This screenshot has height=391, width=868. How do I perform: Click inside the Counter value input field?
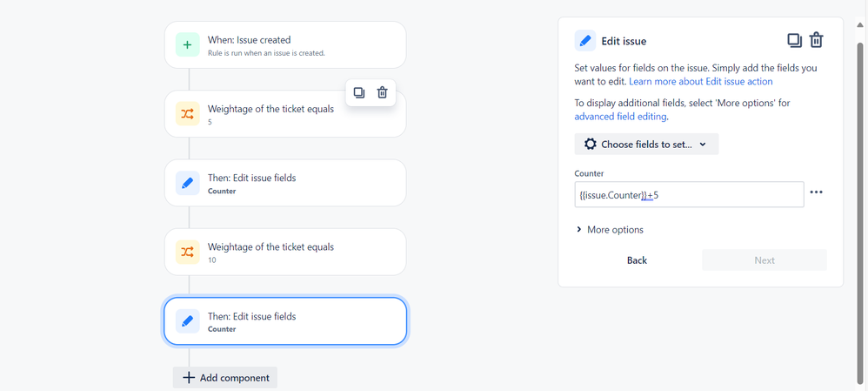[x=689, y=195]
